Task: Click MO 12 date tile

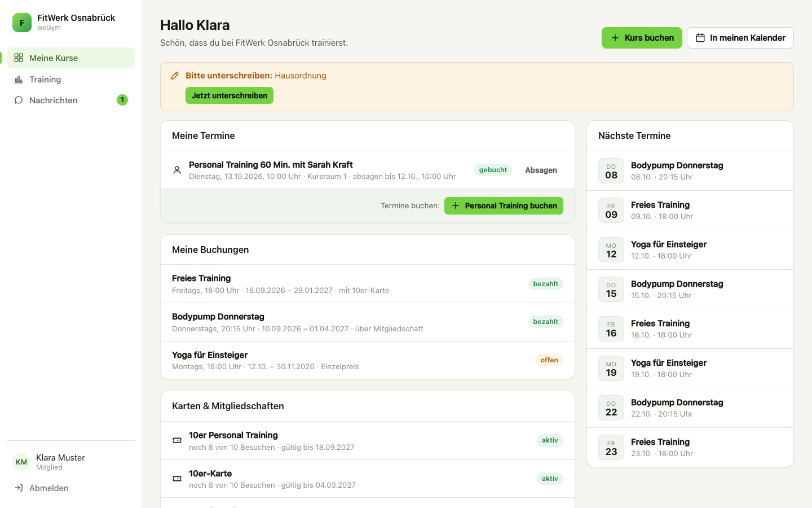Action: [x=611, y=250]
